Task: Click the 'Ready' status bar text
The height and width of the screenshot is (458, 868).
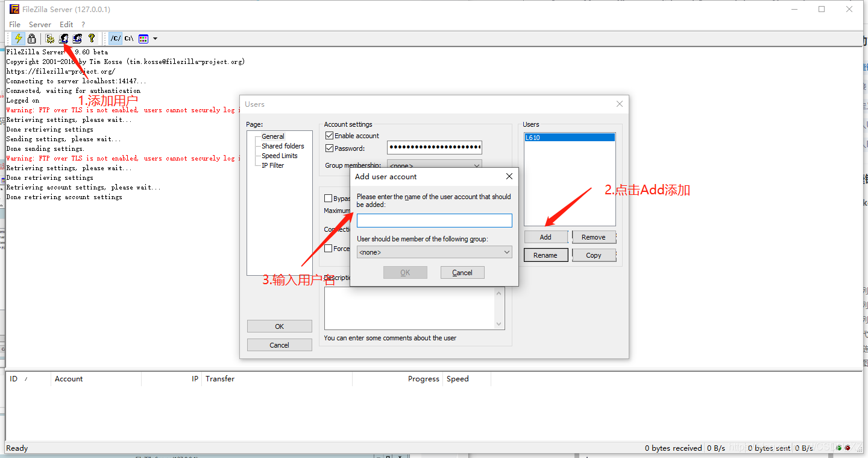Action: (17, 448)
